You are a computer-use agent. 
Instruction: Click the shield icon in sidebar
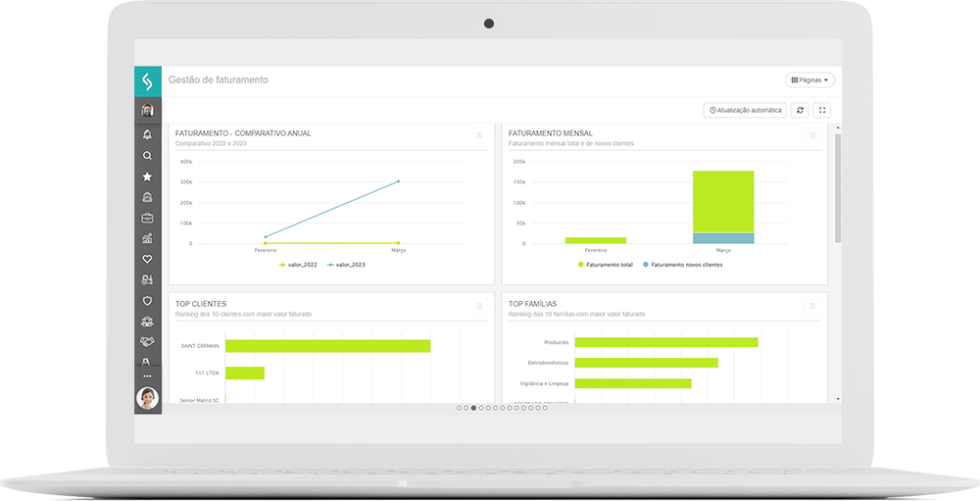coord(147,301)
